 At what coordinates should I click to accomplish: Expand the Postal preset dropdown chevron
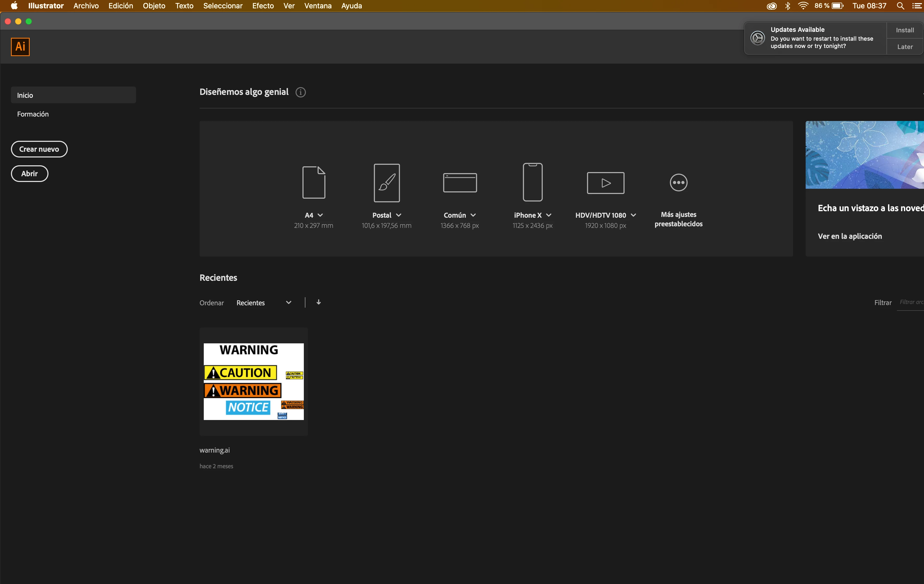pos(398,215)
